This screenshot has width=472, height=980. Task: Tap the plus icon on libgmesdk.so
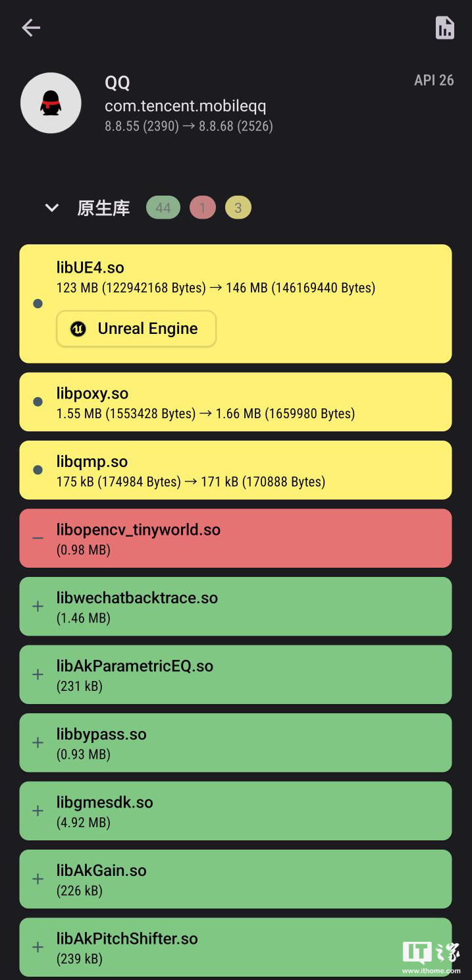[x=37, y=811]
